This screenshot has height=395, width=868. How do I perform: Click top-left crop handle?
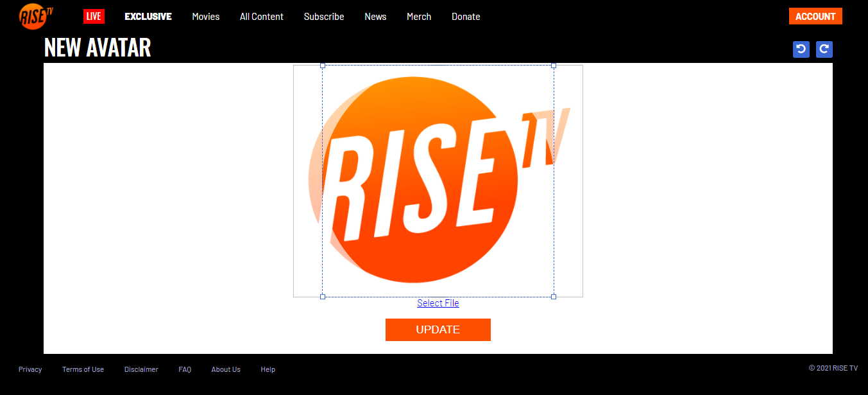(x=323, y=66)
